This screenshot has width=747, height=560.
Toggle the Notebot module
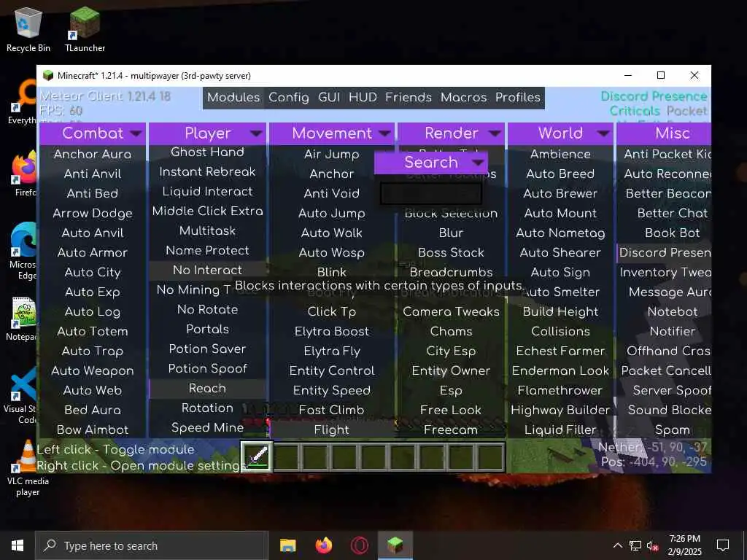pos(664,312)
